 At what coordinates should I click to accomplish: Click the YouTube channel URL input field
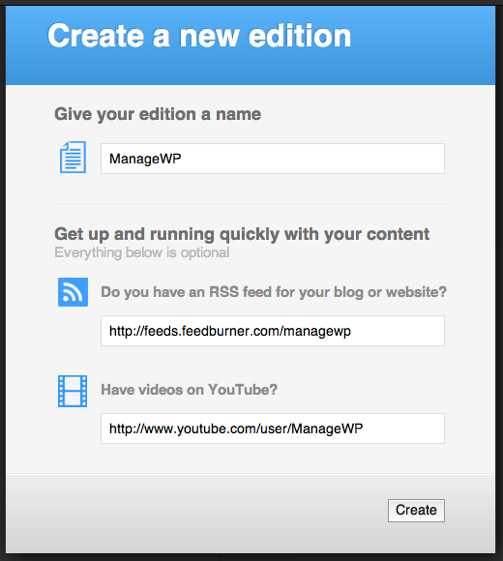point(273,429)
